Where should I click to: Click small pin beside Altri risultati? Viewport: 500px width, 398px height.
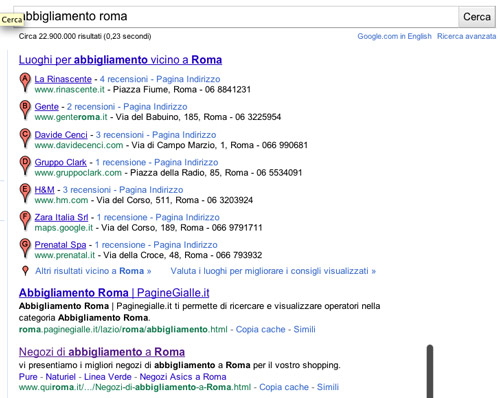(25, 271)
